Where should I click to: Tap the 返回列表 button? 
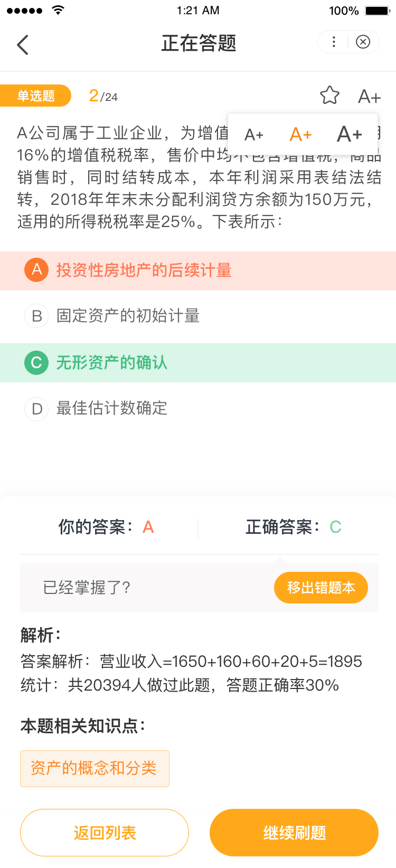[105, 833]
